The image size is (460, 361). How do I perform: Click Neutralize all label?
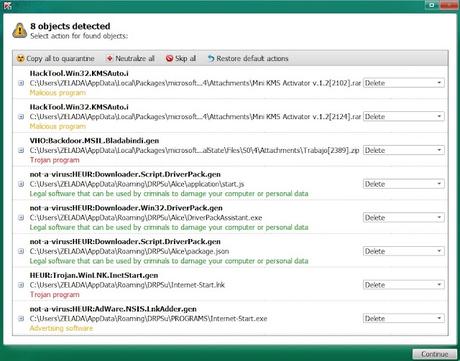click(135, 59)
